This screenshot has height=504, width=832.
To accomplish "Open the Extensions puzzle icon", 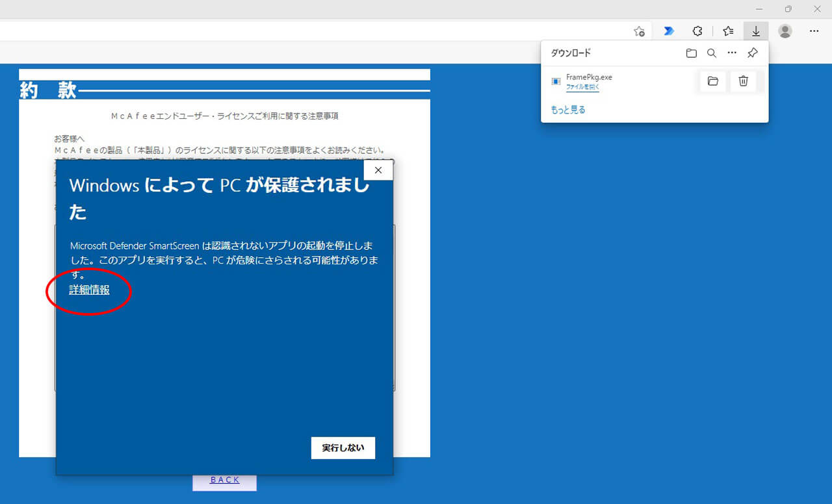I will (x=697, y=31).
